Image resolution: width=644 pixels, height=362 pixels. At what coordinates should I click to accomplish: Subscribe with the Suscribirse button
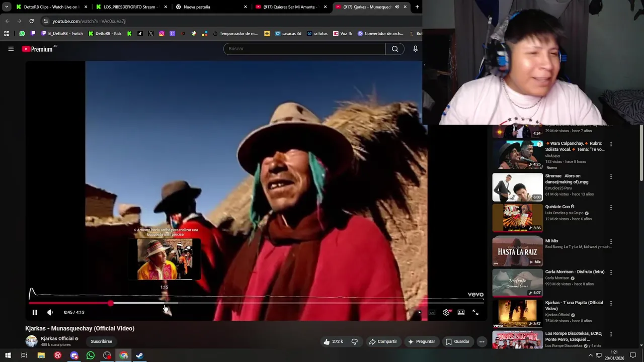click(x=101, y=341)
